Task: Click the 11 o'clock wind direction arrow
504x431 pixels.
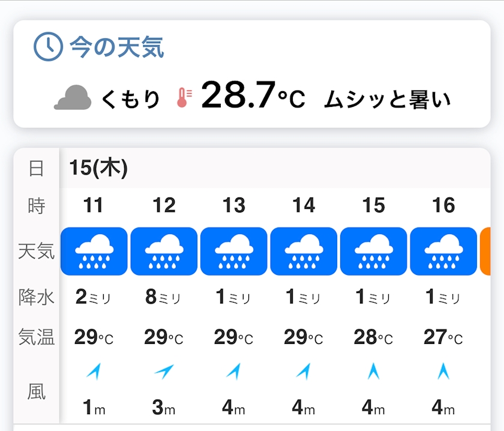Action: (93, 372)
